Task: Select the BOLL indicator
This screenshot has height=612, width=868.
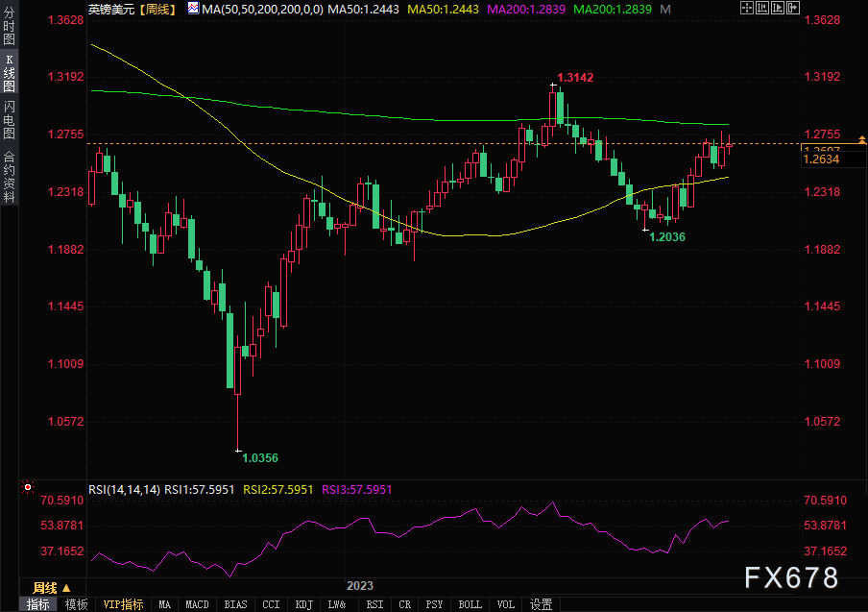Action: pyautogui.click(x=470, y=604)
